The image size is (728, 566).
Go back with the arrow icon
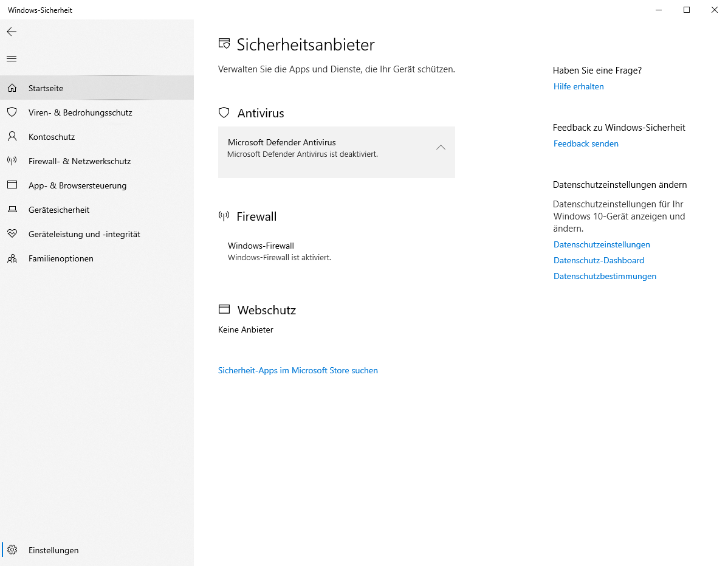click(12, 32)
